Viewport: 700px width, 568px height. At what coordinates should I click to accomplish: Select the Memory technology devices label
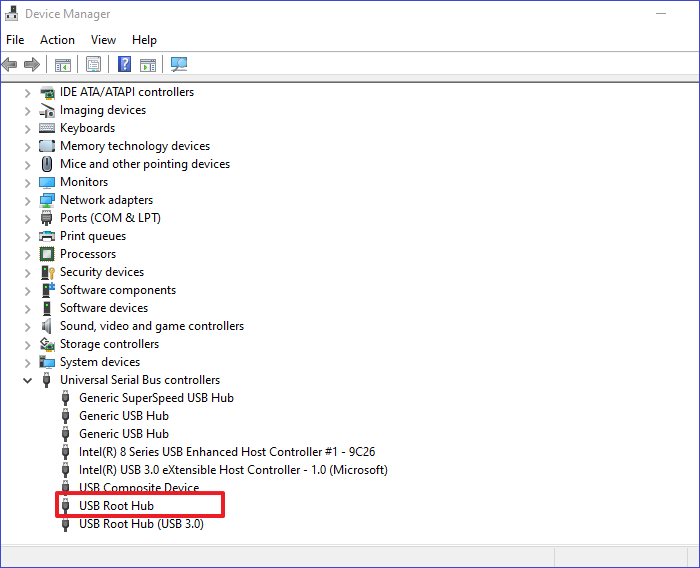pos(135,146)
